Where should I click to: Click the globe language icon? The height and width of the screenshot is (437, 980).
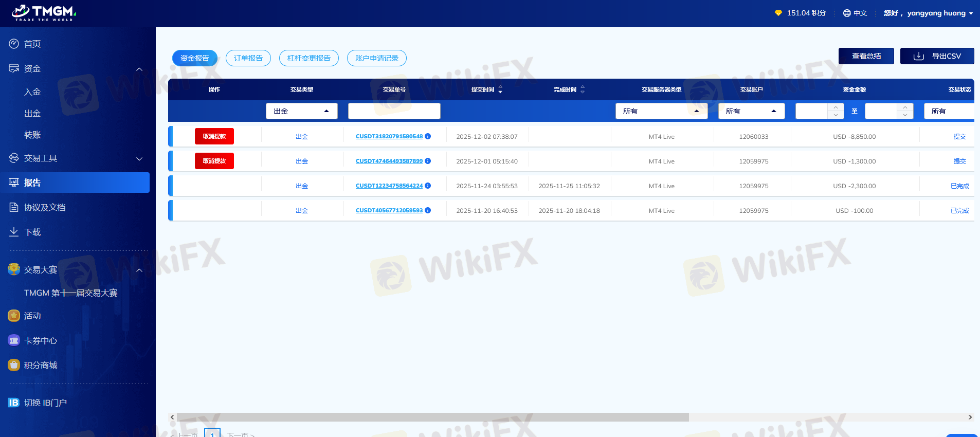(847, 13)
